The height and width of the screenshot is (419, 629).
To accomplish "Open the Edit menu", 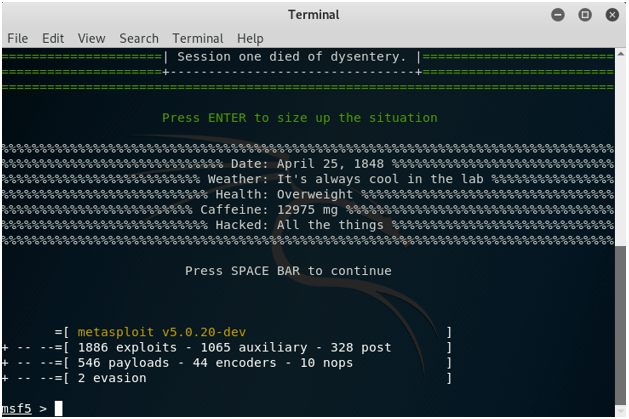I will [53, 38].
